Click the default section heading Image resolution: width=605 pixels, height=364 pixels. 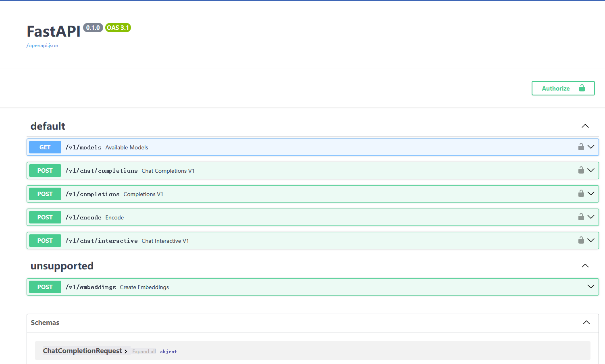48,126
